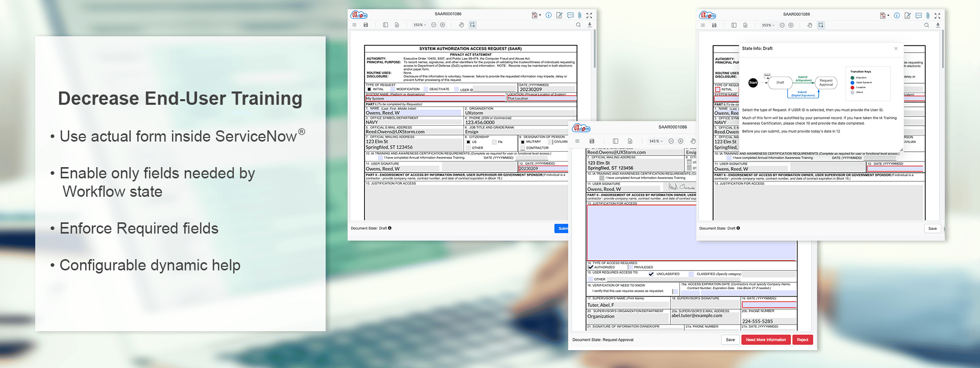Click the 'Configurable dynamic help' bullet text
Image resolution: width=980 pixels, height=368 pixels.
click(x=150, y=265)
